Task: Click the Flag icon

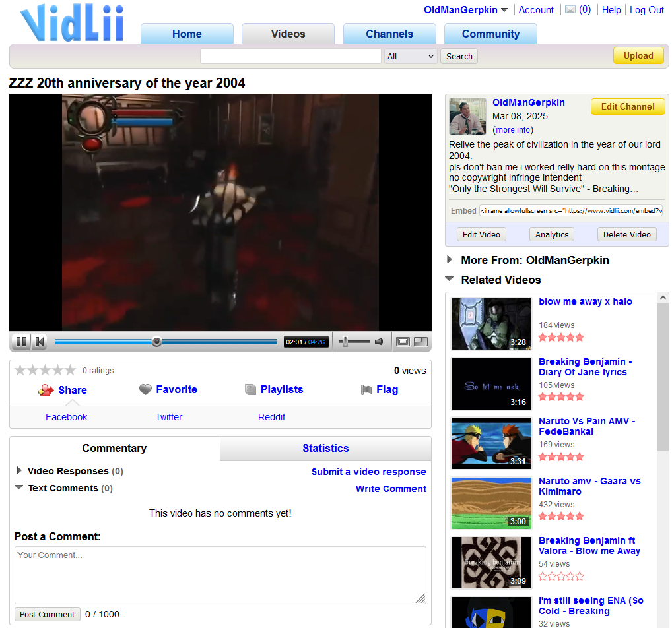Action: (x=366, y=389)
